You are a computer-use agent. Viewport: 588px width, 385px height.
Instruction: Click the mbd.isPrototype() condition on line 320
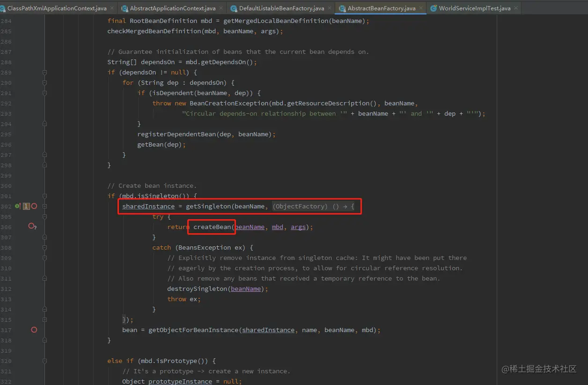tap(175, 361)
